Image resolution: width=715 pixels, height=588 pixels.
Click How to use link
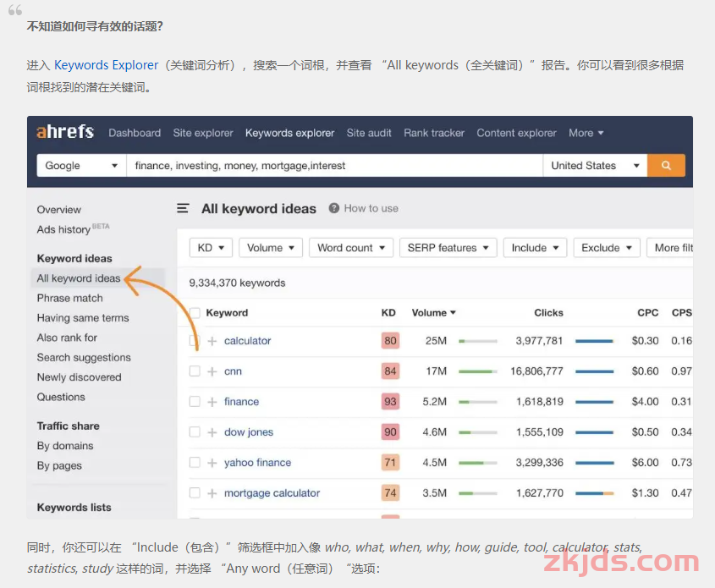[x=371, y=208]
